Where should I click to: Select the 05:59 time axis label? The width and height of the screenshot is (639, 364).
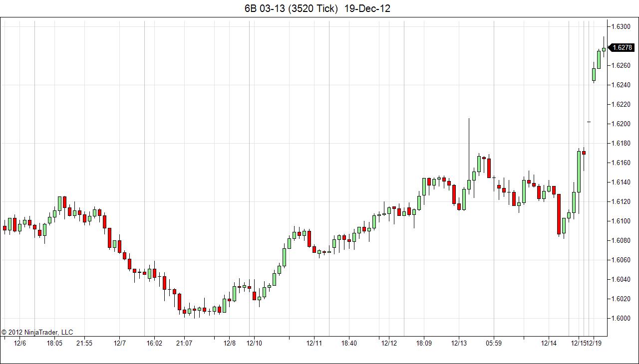point(494,343)
